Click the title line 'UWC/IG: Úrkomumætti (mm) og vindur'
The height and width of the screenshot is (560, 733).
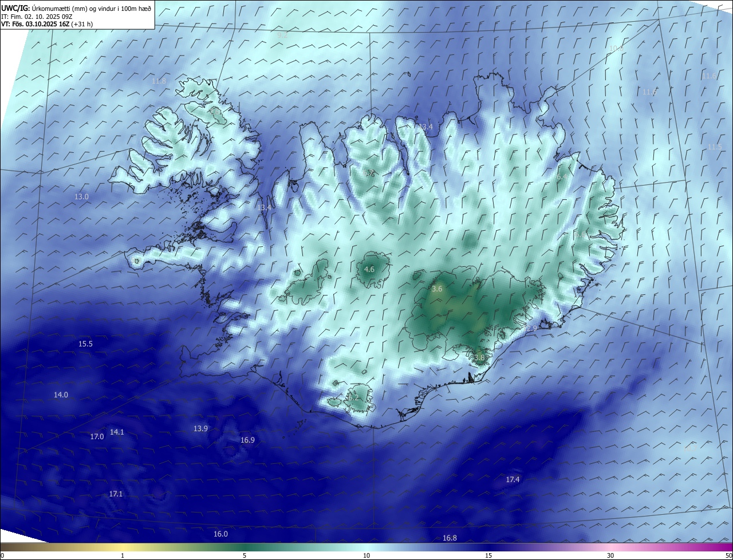click(76, 8)
